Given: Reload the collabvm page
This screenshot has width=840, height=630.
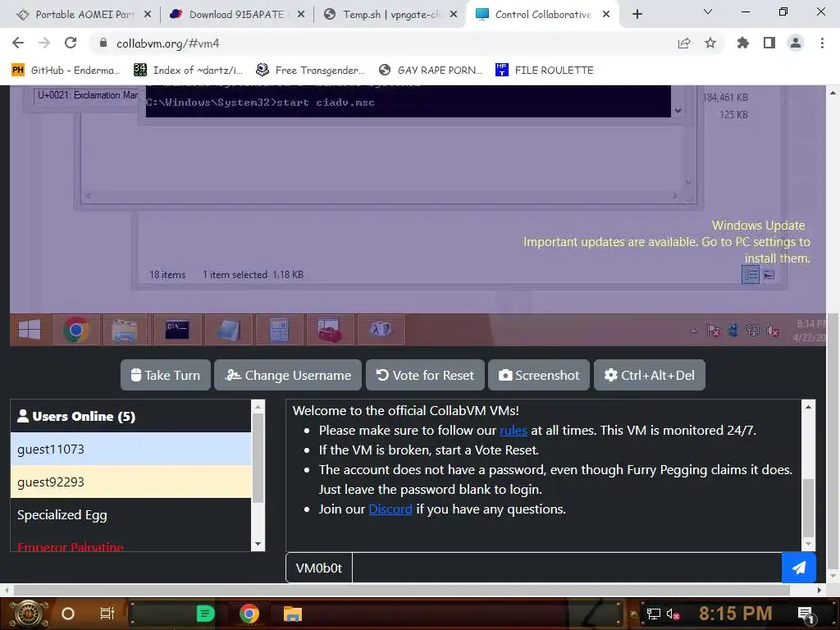Looking at the screenshot, I should coord(71,43).
